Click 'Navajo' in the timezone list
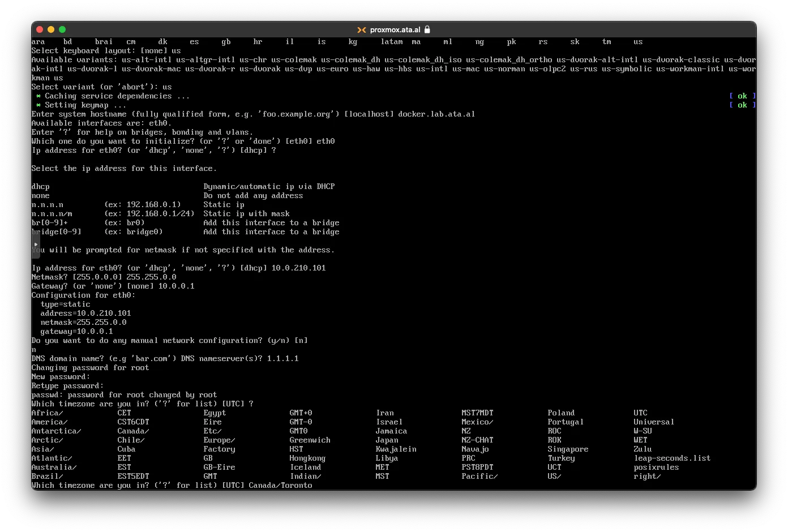 click(476, 449)
